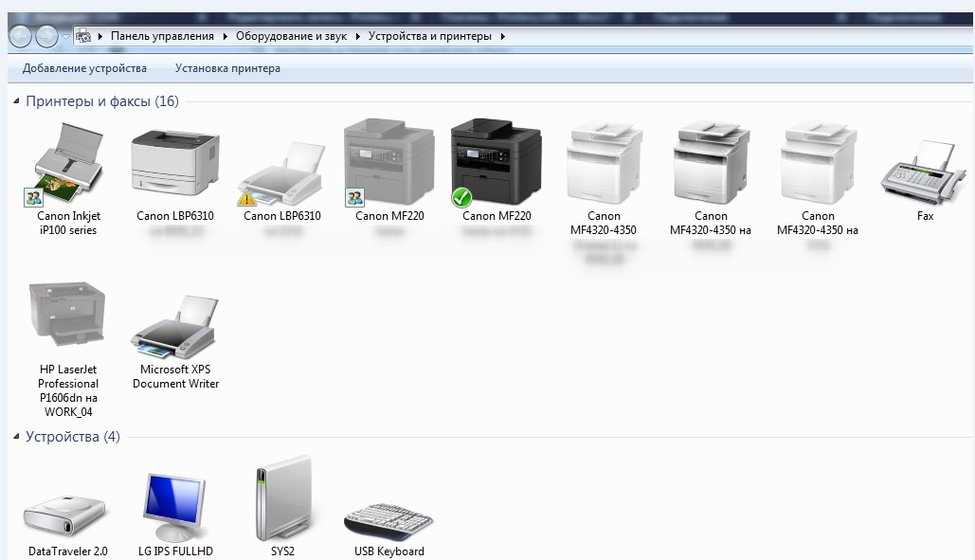Click the devices icon in the address bar

83,37
